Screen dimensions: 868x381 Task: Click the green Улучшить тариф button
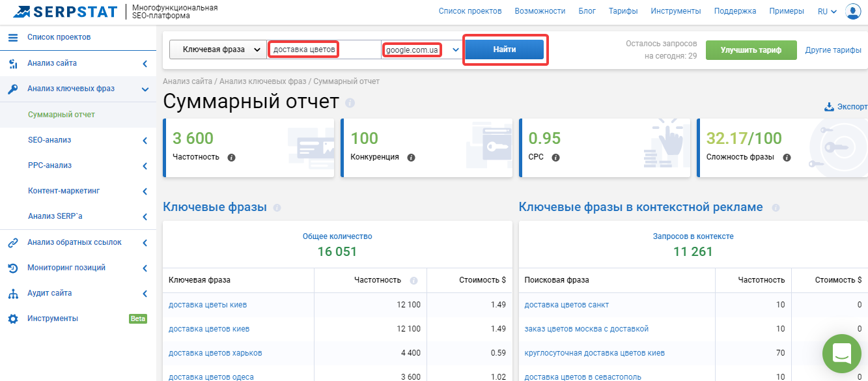point(751,50)
